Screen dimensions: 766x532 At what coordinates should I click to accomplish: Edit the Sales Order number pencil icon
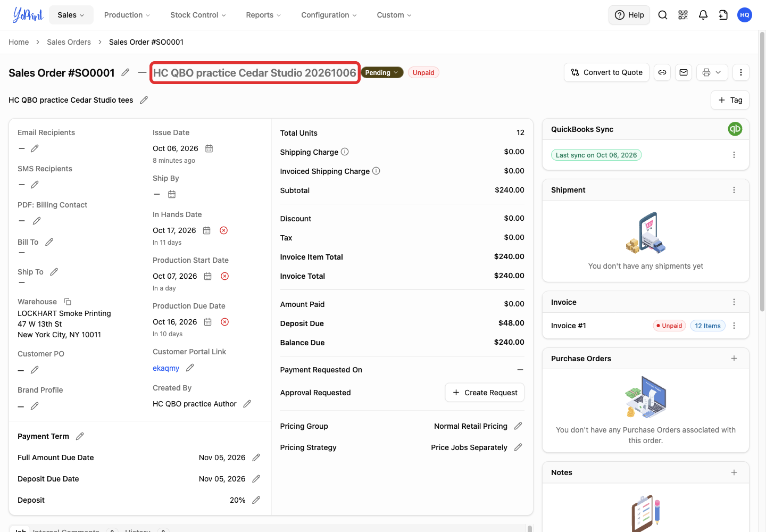pos(126,72)
